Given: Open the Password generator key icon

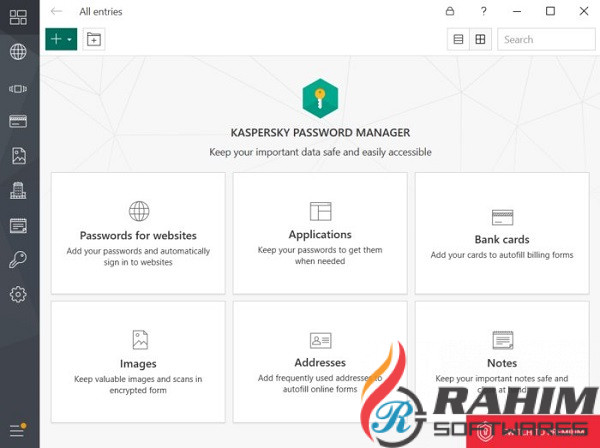Looking at the screenshot, I should [x=18, y=259].
